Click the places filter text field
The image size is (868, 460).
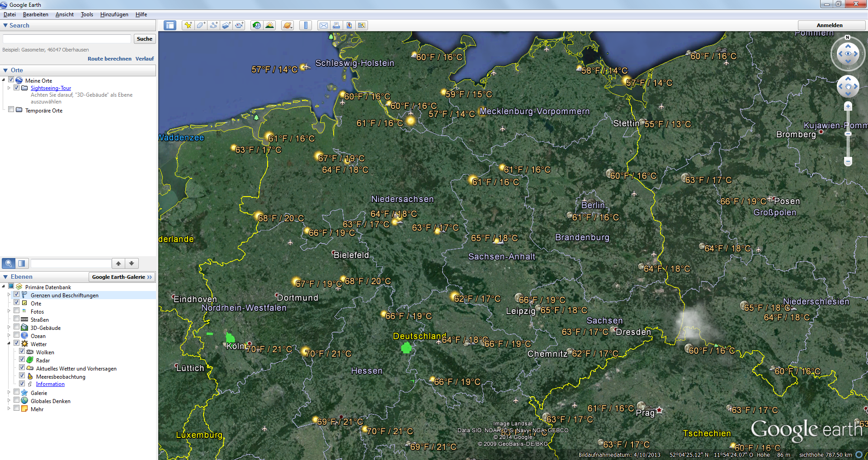pyautogui.click(x=71, y=263)
